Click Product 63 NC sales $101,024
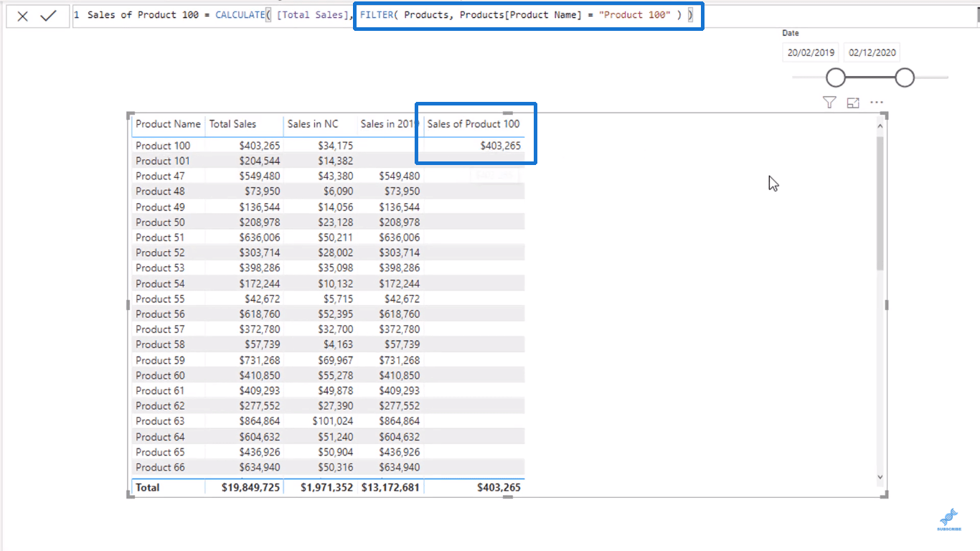Viewport: 980px width, 551px height. [333, 420]
